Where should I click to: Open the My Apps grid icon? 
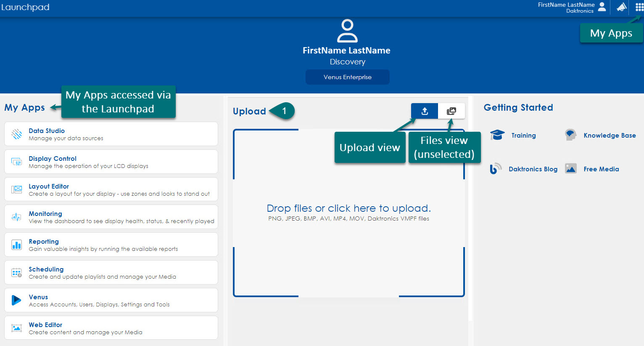pyautogui.click(x=639, y=7)
